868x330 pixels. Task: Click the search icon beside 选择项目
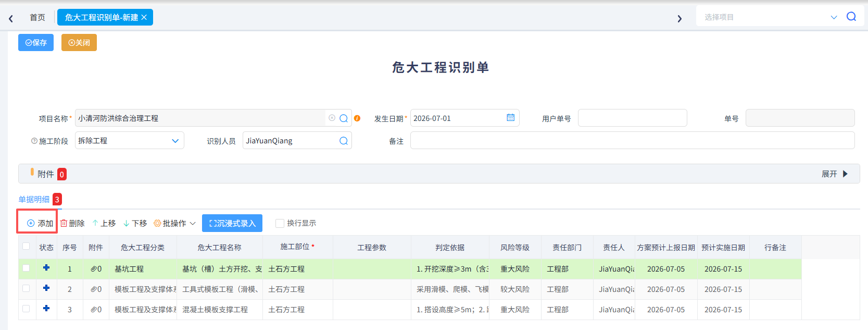[851, 17]
